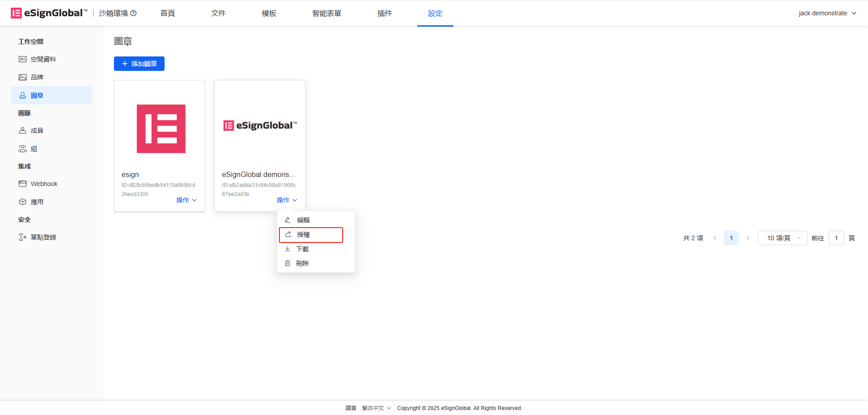Go to 文件 tab

218,14
